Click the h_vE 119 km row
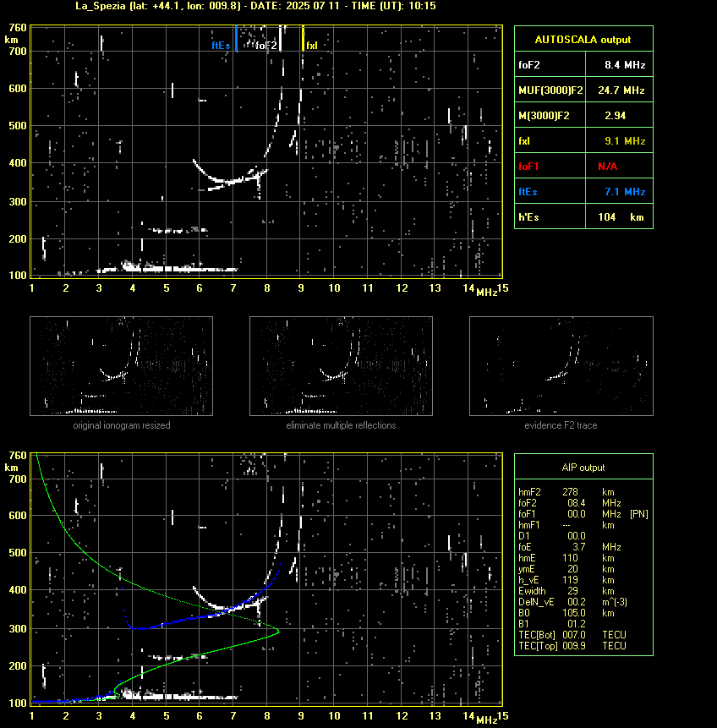717x728 pixels. [566, 580]
